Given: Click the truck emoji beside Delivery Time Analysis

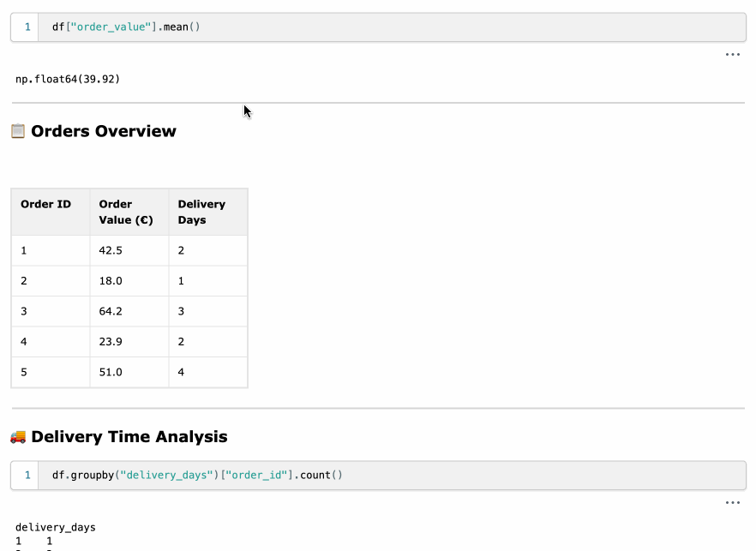Looking at the screenshot, I should click(18, 437).
